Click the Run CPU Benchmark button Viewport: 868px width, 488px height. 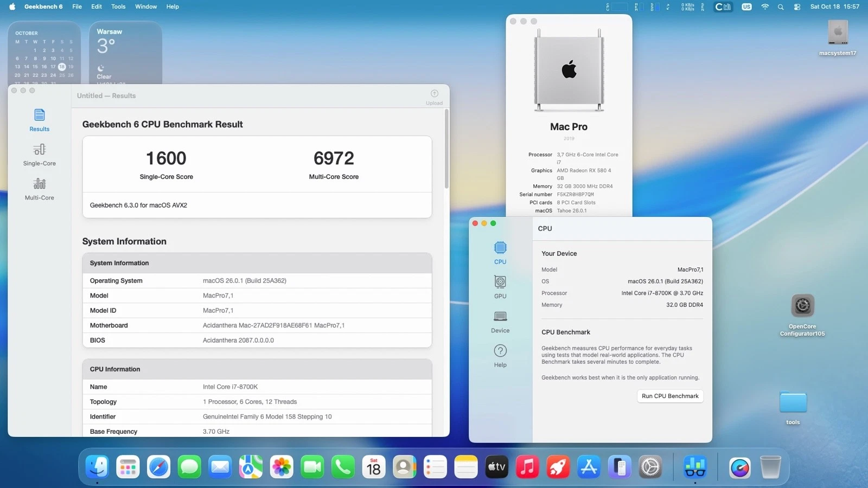click(670, 396)
